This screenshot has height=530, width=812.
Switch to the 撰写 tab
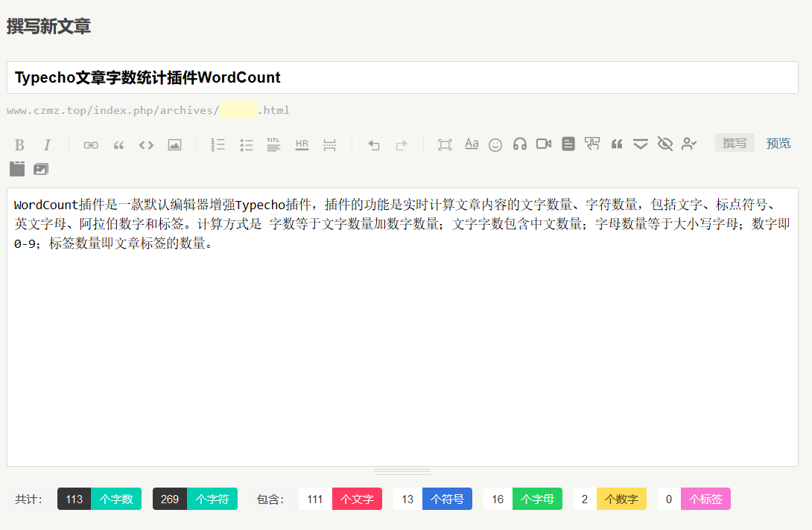point(735,143)
